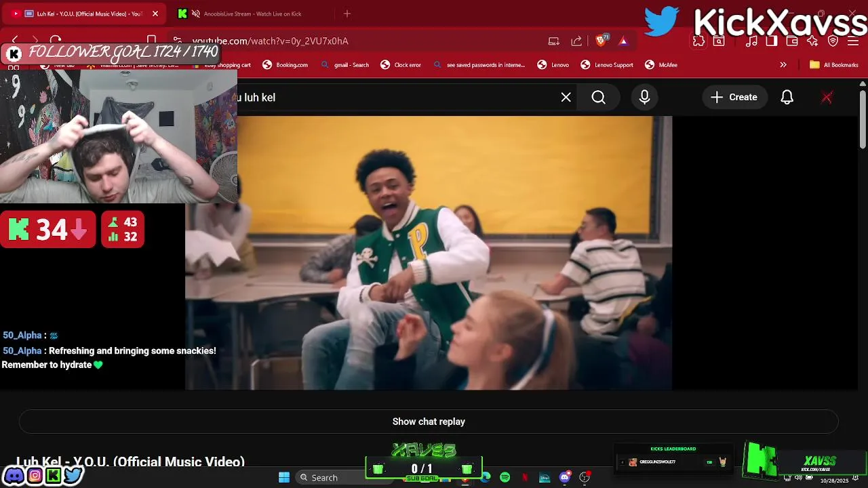This screenshot has width=868, height=488.
Task: Click the Discord overlay icon
Action: point(14,476)
